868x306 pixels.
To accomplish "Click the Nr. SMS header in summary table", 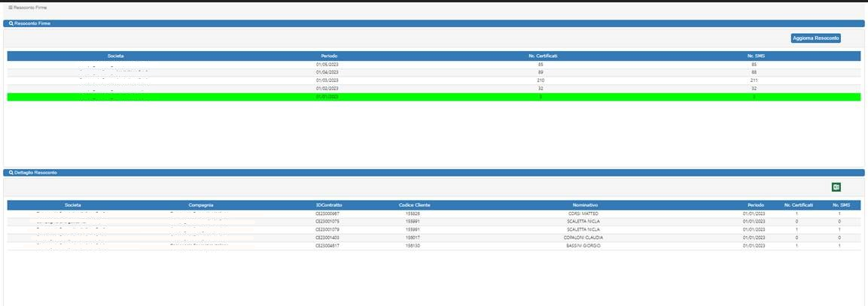I will (x=756, y=56).
